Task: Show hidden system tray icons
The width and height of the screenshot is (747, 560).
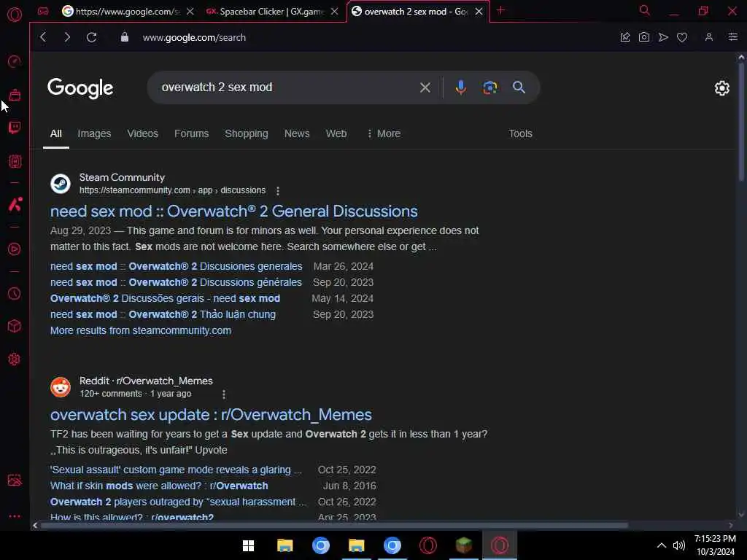Action: [x=662, y=545]
